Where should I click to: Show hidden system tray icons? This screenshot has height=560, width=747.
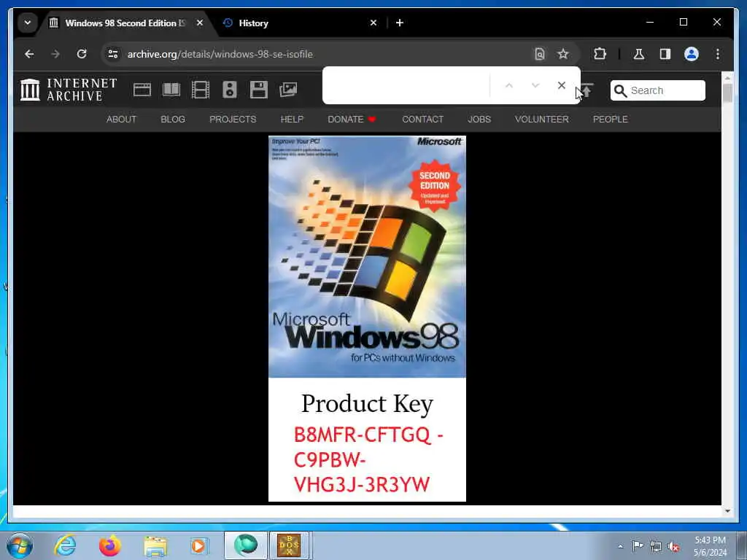(620, 546)
